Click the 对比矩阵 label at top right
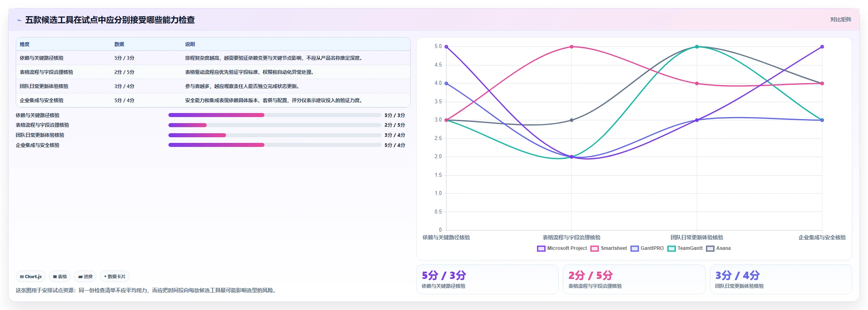This screenshot has height=310, width=868. click(x=841, y=19)
